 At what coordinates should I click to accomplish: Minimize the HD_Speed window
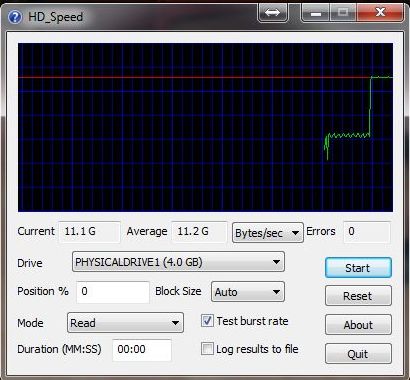pyautogui.click(x=315, y=13)
